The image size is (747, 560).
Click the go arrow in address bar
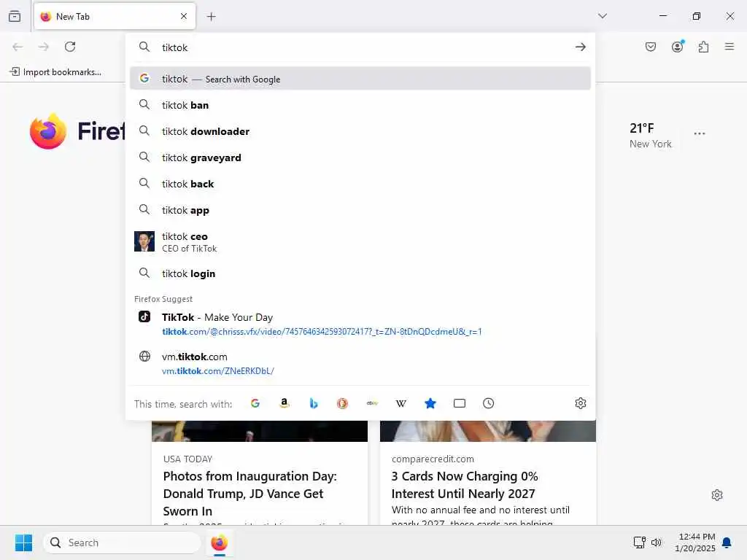click(x=580, y=47)
